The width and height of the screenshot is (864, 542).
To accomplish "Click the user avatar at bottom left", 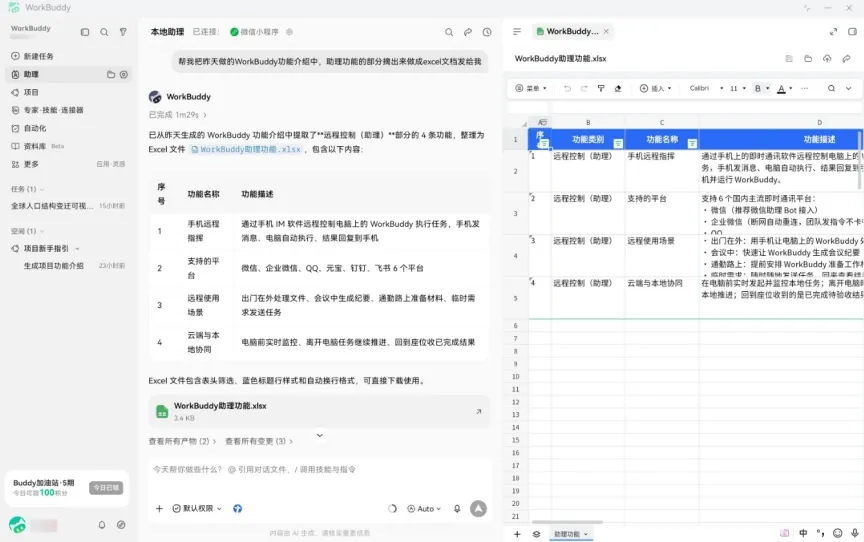I will [x=18, y=525].
